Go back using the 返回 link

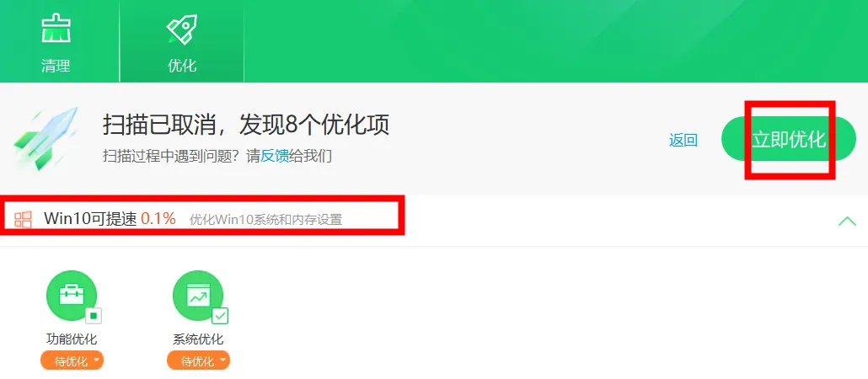pyautogui.click(x=683, y=140)
